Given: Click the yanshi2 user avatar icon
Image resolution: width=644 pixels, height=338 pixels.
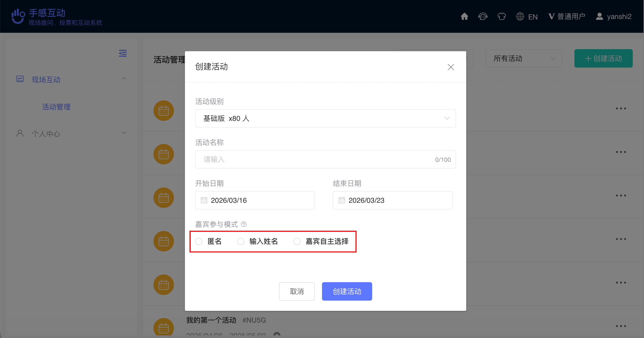Looking at the screenshot, I should coord(599,16).
